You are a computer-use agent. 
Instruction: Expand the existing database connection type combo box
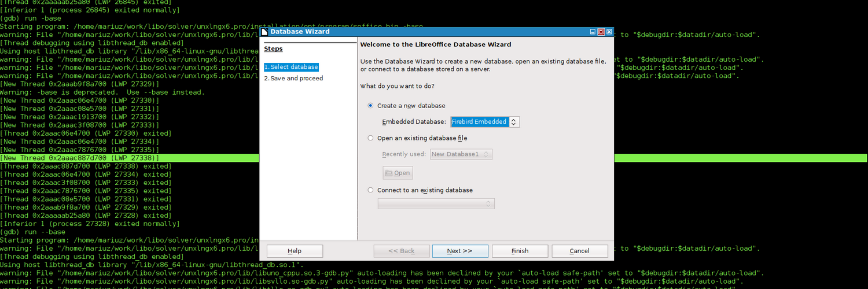pos(436,203)
